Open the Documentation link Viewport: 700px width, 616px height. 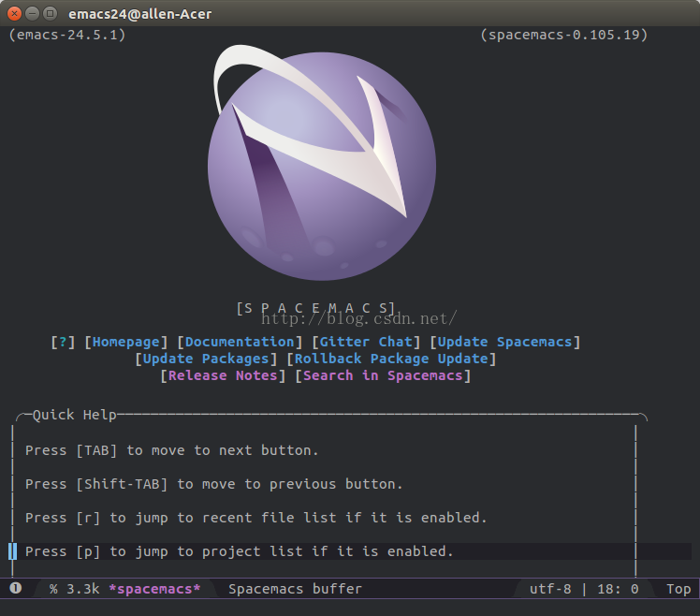pyautogui.click(x=240, y=343)
